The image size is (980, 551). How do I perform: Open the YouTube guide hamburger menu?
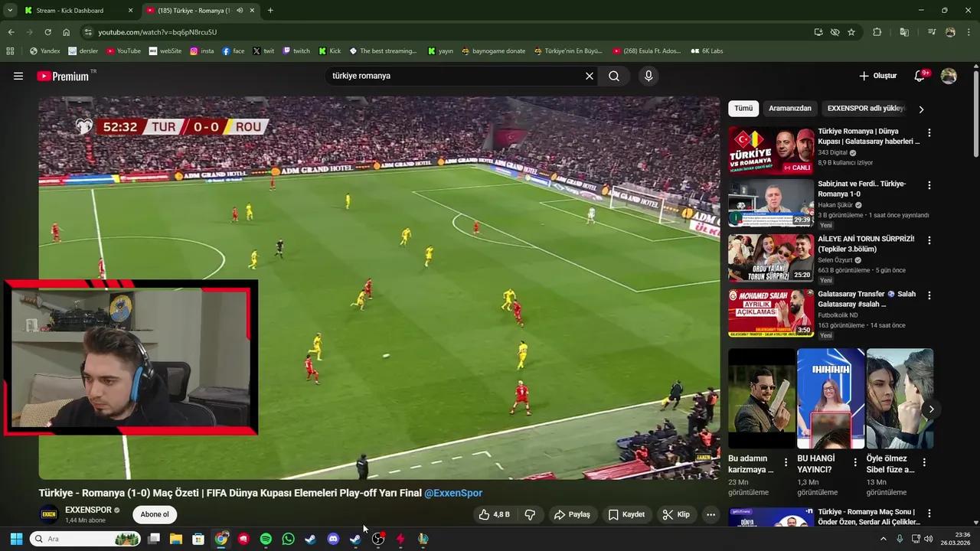coord(18,76)
